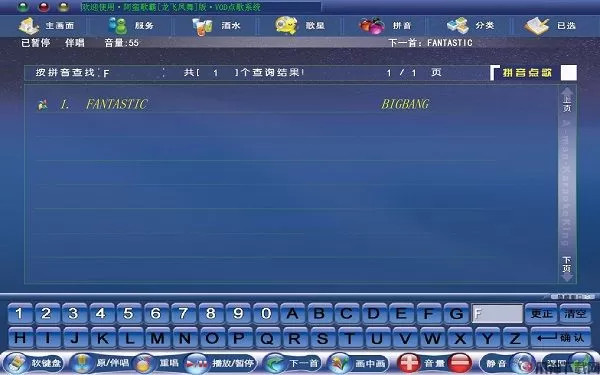Image resolution: width=600 pixels, height=375 pixels.
Task: Tap the 1 key on the on-screen keyboard
Action: (x=19, y=314)
